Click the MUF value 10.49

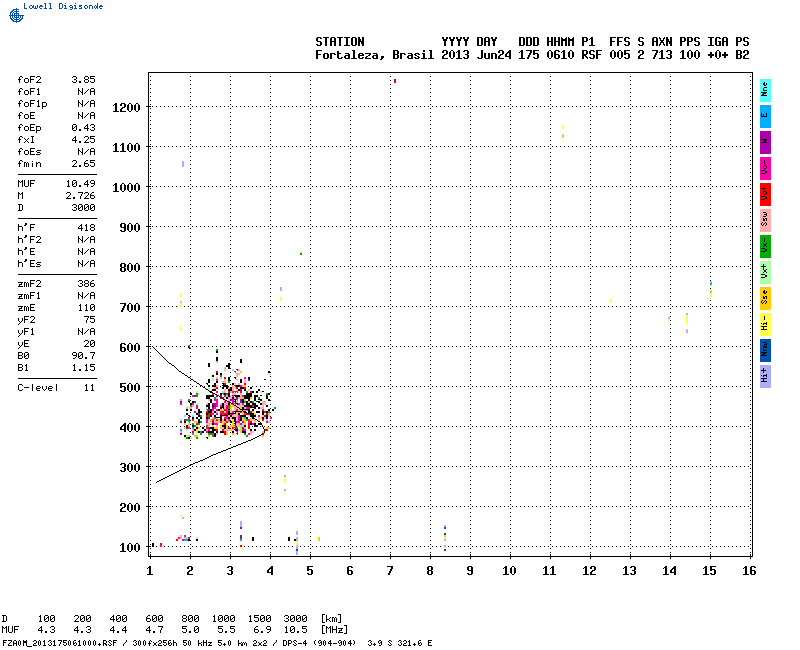[81, 184]
